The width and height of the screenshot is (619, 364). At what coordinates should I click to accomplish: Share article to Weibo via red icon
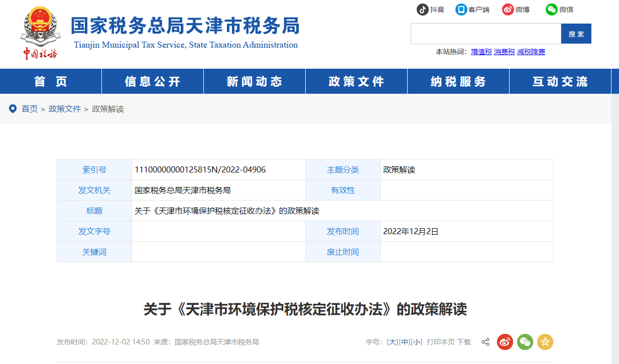pyautogui.click(x=505, y=342)
